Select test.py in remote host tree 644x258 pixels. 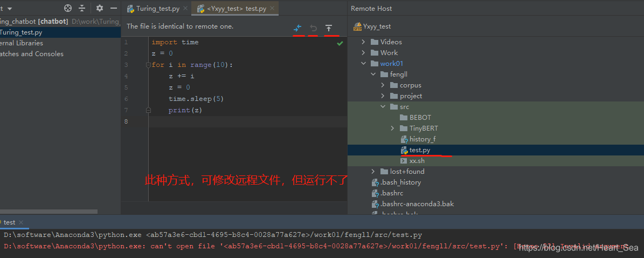pos(416,150)
